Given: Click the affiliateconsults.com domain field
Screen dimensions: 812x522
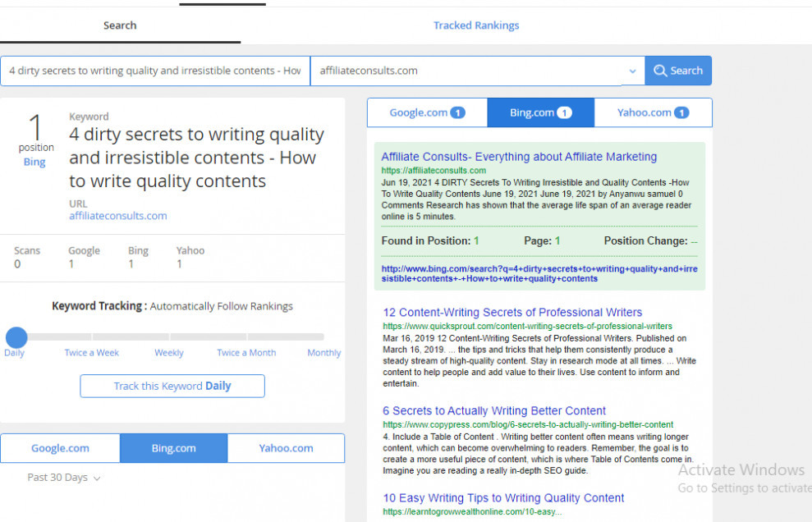Looking at the screenshot, I should [468, 71].
